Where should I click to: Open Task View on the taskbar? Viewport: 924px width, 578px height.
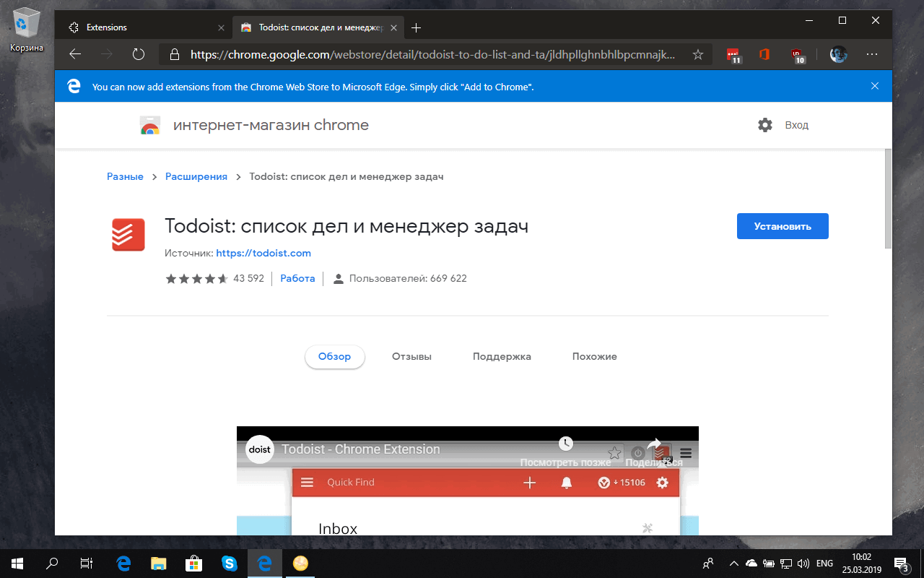[87, 564]
